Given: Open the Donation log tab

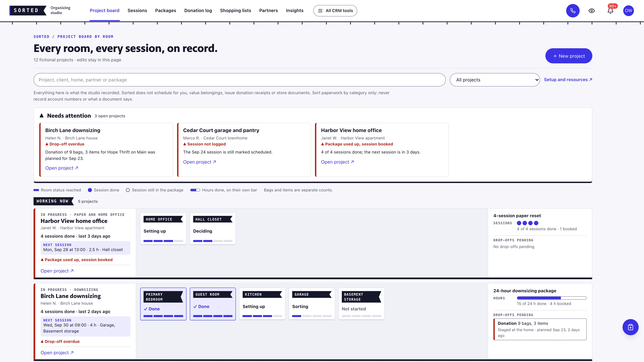Looking at the screenshot, I should (x=198, y=11).
